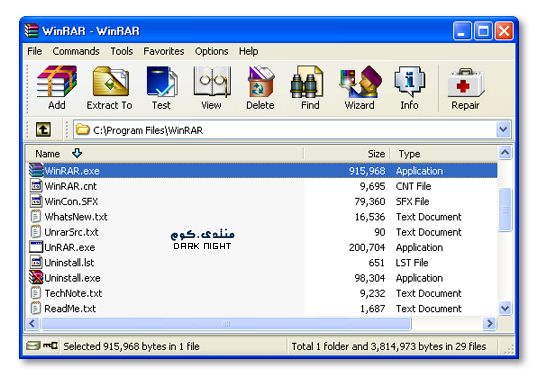Select the UnrarSrc.txt file name
This screenshot has height=376, width=538.
71,232
